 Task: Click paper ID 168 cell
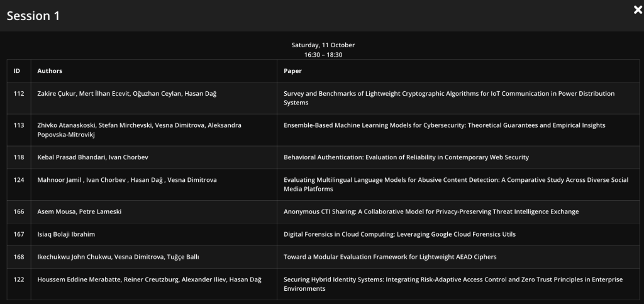click(19, 257)
